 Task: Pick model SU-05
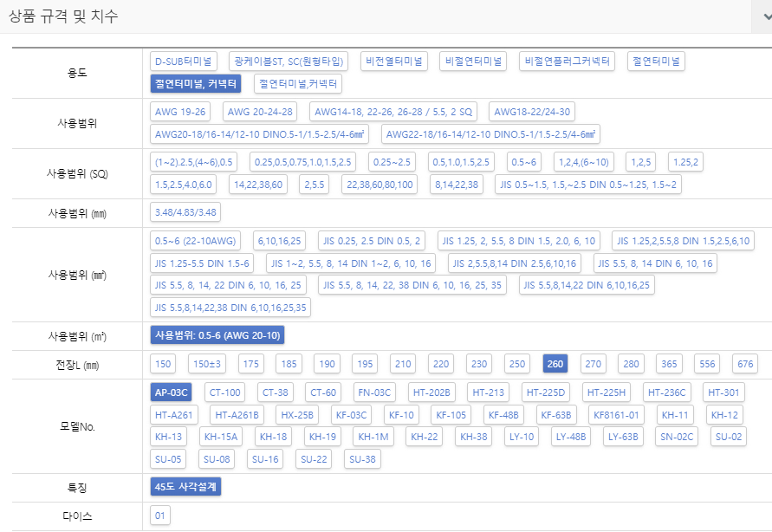[x=168, y=459]
